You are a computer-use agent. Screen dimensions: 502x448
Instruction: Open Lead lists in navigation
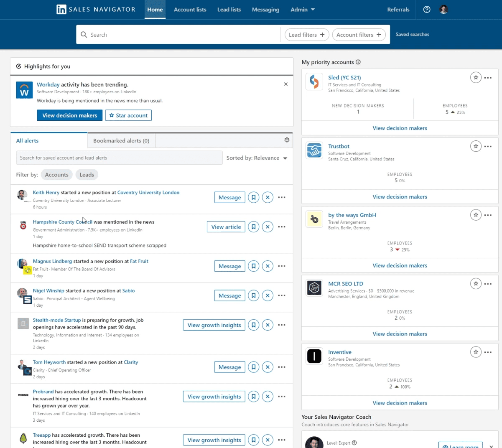(229, 9)
